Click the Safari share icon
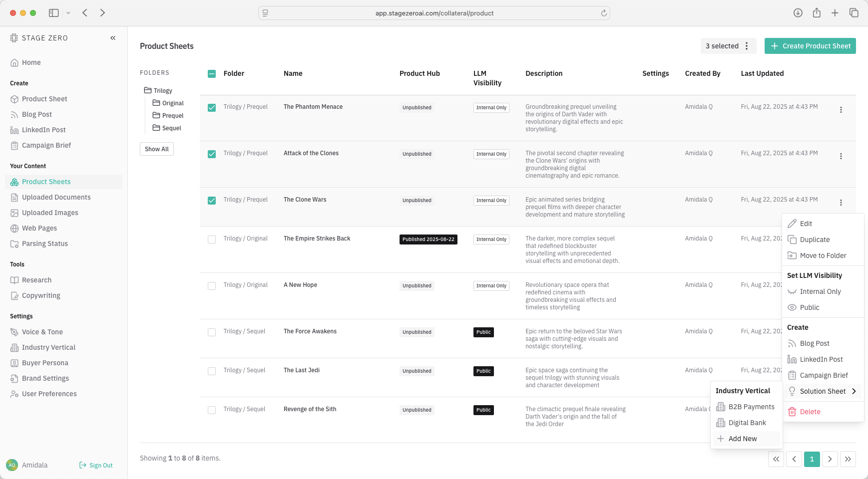This screenshot has height=479, width=868. 817,13
